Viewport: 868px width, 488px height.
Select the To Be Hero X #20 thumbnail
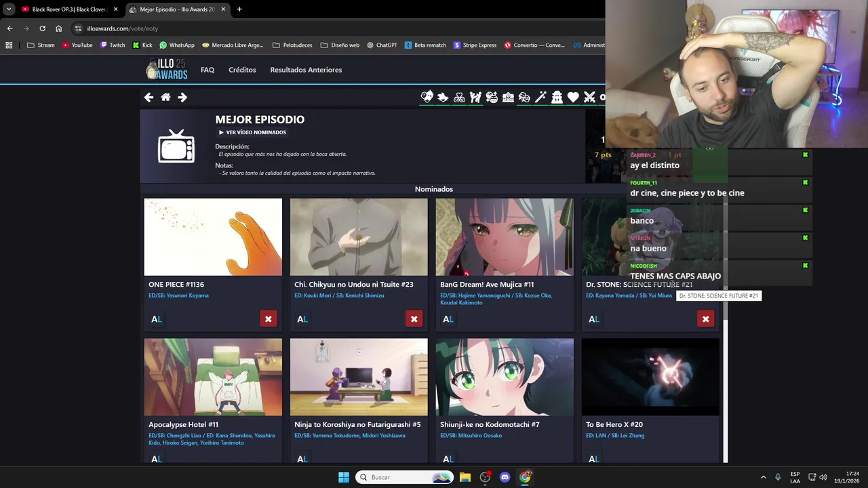(650, 377)
